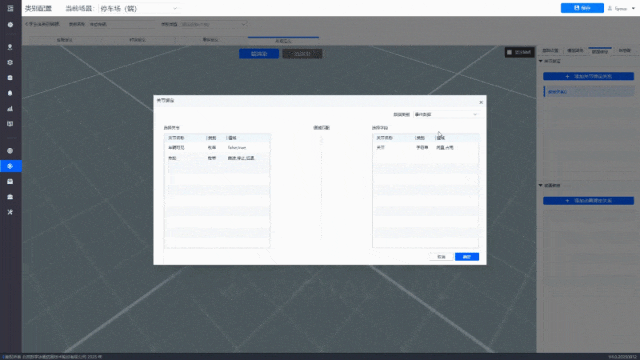Open the user account menu at top right
This screenshot has width=640, height=360.
621,8
